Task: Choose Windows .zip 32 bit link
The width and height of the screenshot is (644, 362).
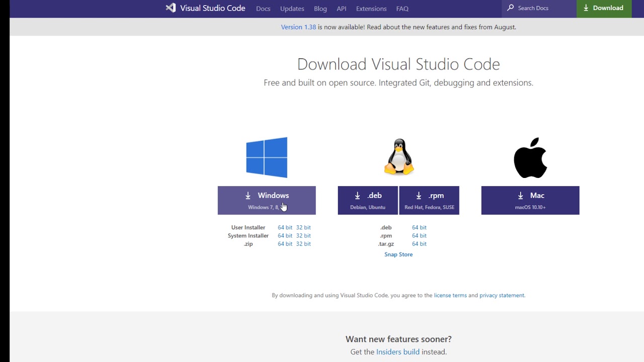Action: click(x=303, y=244)
